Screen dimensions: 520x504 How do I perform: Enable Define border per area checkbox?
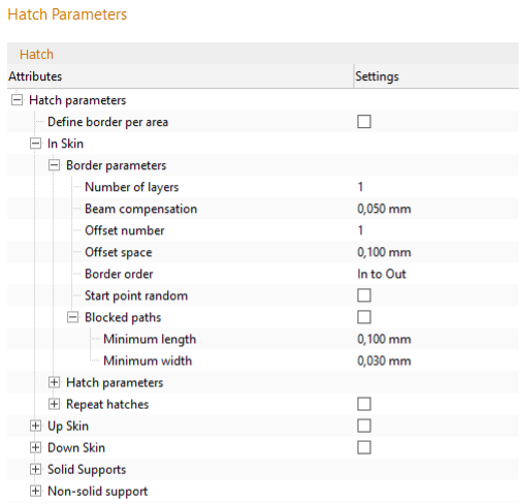pyautogui.click(x=364, y=122)
